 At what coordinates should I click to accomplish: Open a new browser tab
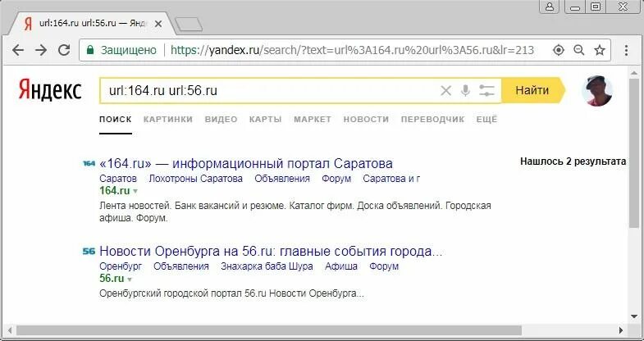(x=189, y=25)
